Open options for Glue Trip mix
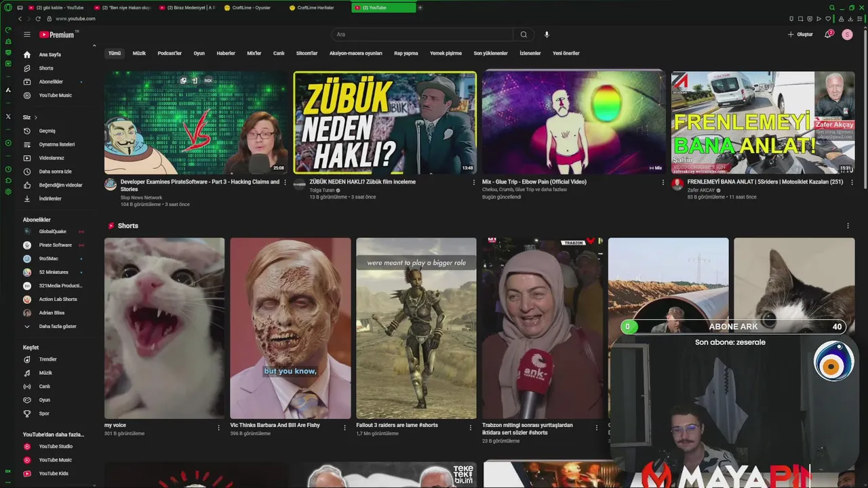 [663, 182]
